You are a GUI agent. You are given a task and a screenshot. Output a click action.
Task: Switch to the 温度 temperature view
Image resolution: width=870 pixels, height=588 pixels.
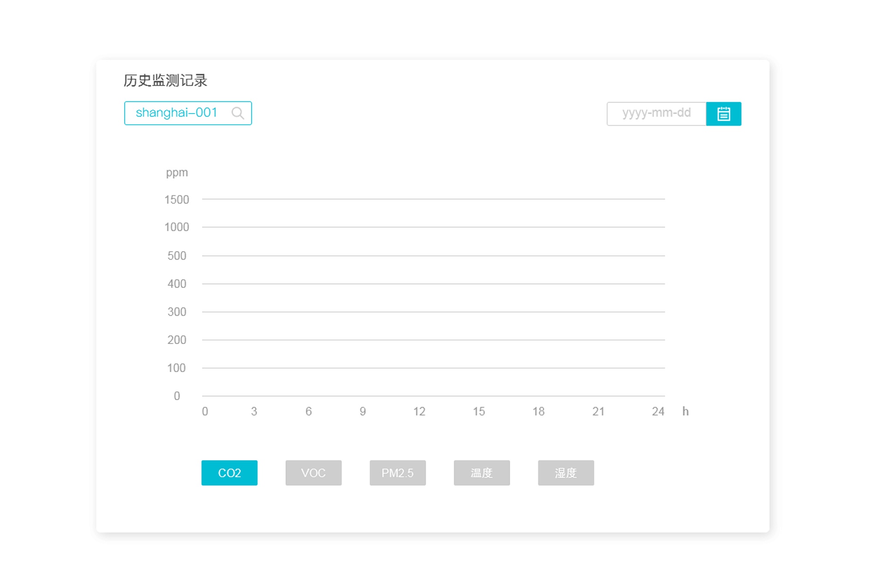482,473
